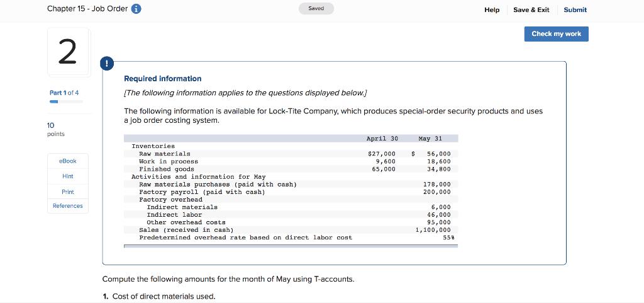Click the Part 1 of 4 progress bar
The width and height of the screenshot is (644, 303).
click(66, 101)
